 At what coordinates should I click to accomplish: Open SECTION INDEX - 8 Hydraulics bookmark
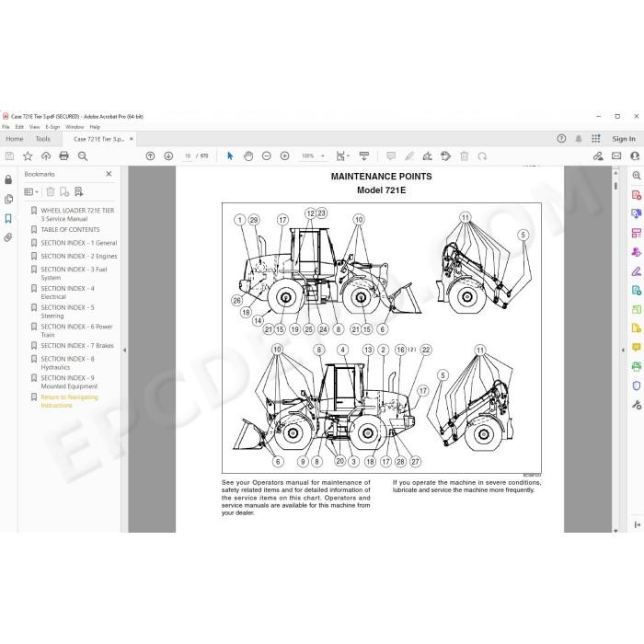point(67,363)
